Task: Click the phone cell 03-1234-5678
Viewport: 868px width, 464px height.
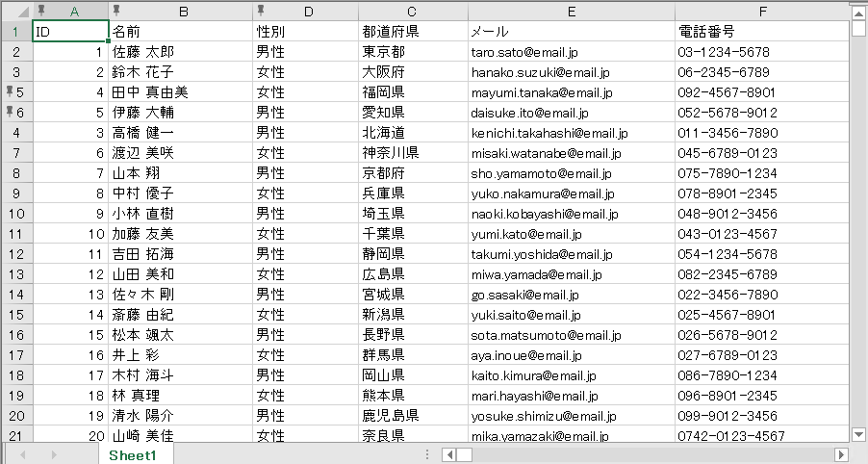Action: coord(762,51)
